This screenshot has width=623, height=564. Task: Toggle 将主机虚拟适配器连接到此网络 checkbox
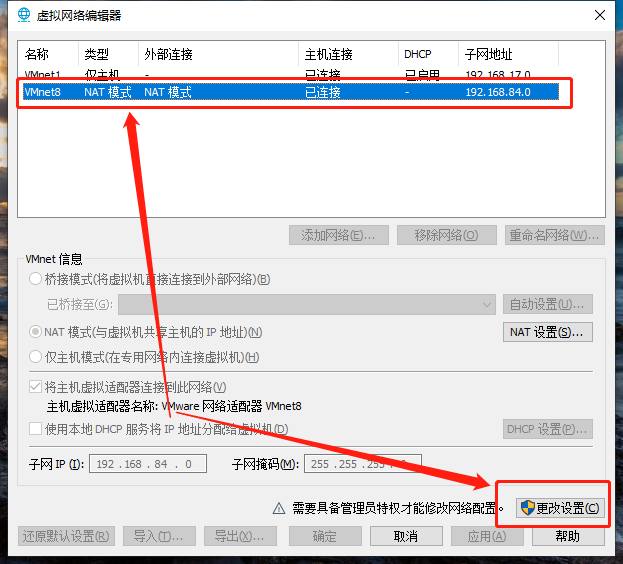click(x=35, y=386)
